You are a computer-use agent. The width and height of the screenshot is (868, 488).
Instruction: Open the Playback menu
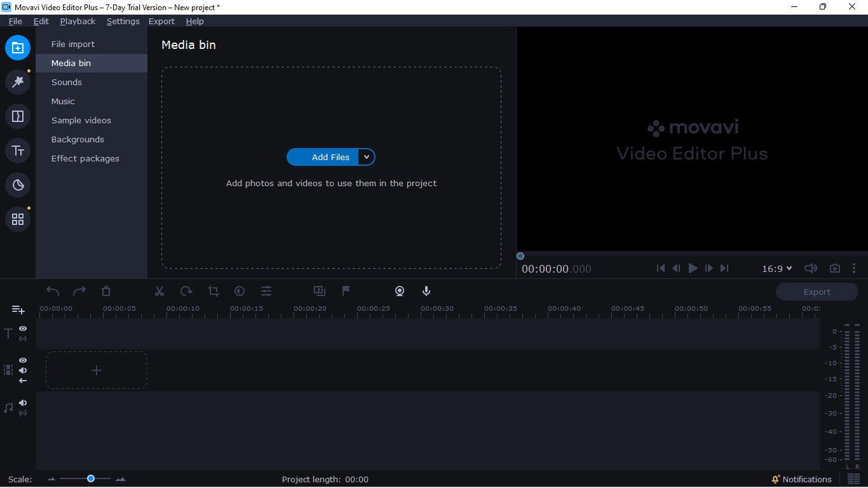[78, 21]
